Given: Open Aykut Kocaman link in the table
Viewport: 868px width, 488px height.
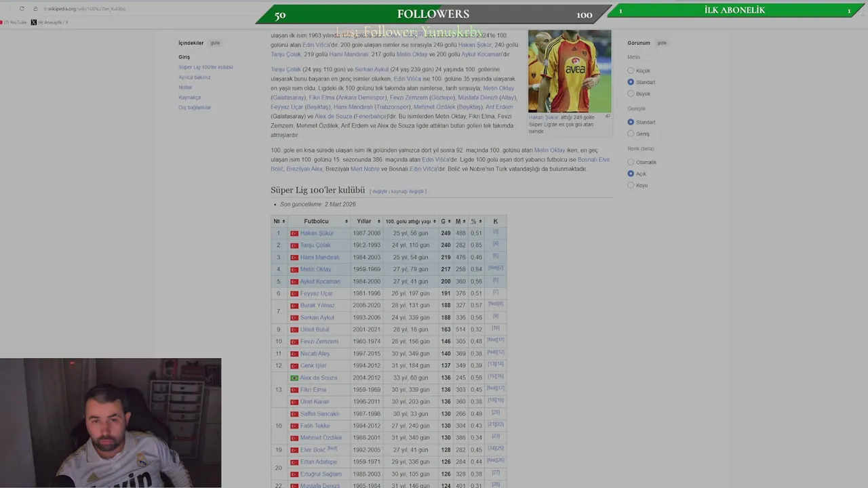Looking at the screenshot, I should (x=320, y=281).
